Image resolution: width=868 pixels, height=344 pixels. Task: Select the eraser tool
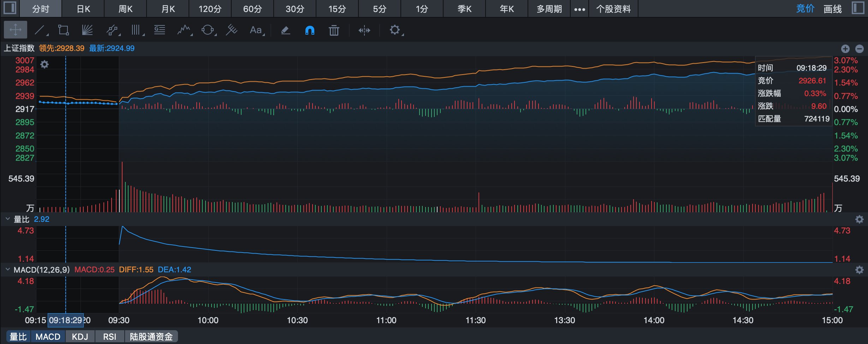pos(285,30)
